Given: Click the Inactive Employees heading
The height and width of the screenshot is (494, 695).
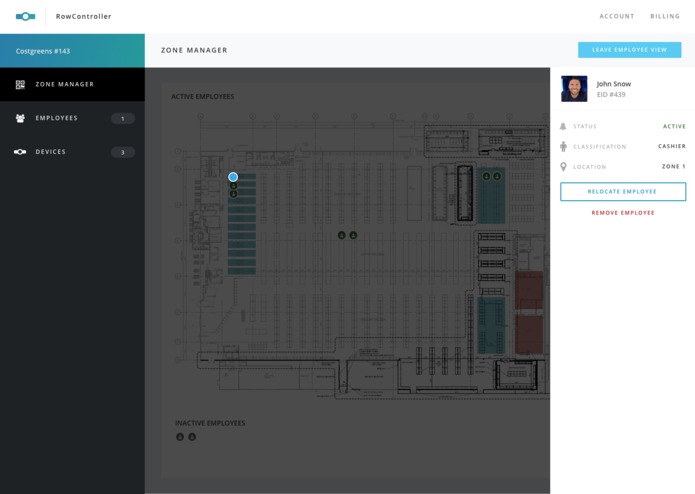Looking at the screenshot, I should 210,423.
